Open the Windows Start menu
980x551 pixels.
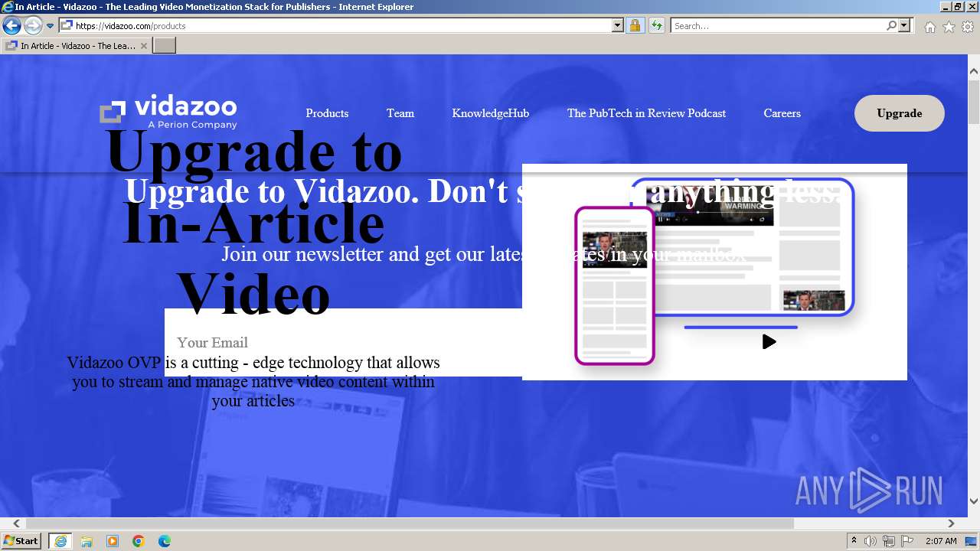click(x=21, y=541)
